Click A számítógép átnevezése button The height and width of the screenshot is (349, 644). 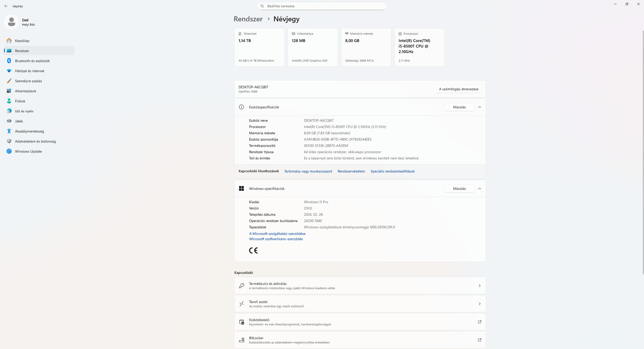pos(458,89)
